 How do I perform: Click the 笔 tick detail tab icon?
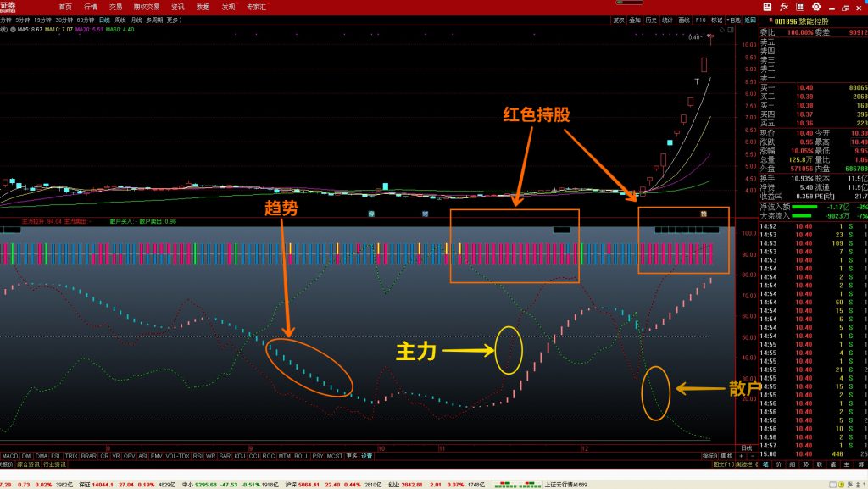[766, 464]
